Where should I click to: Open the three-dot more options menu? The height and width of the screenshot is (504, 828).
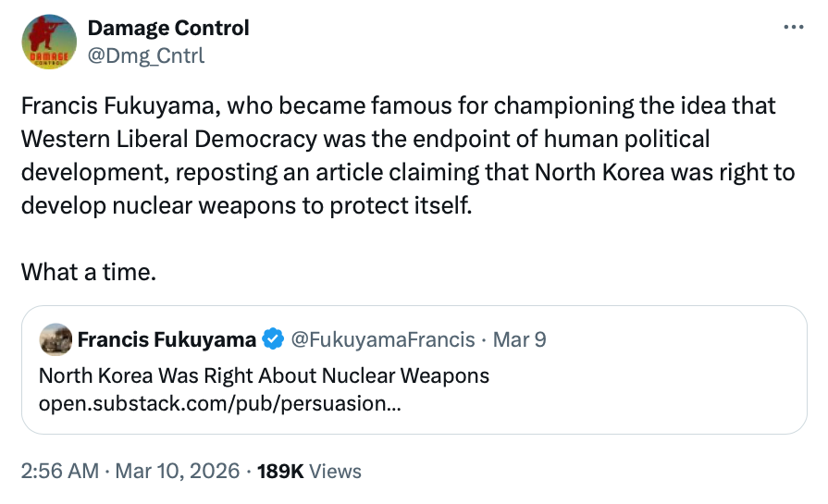[793, 28]
